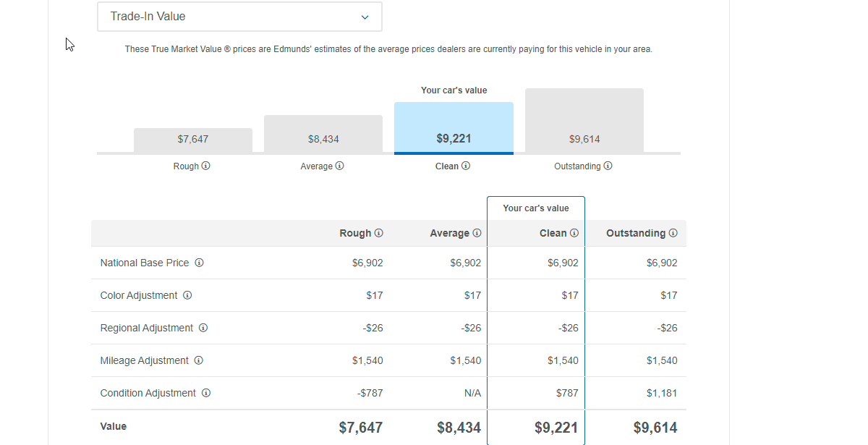Open the Trade-In Value dropdown
This screenshot has height=445, width=868.
pos(239,17)
